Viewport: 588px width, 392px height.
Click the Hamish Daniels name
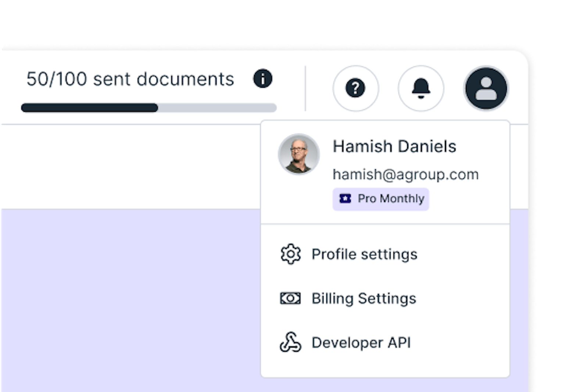(x=394, y=146)
